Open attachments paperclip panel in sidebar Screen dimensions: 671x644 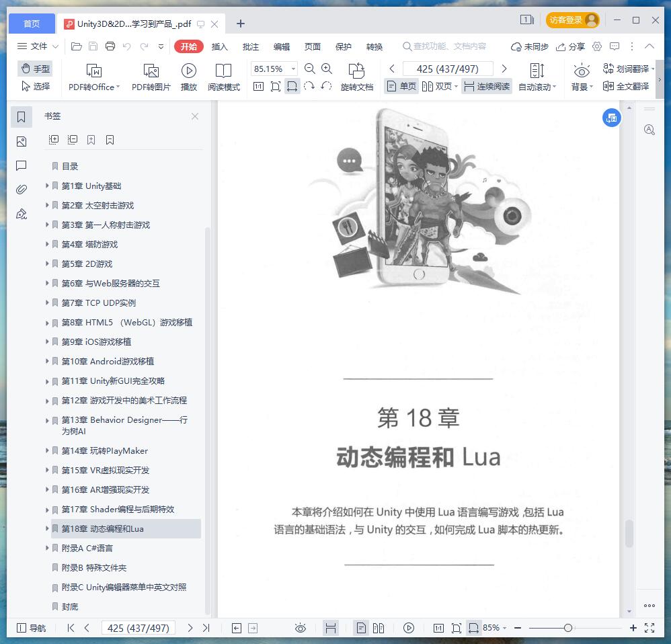tap(22, 190)
